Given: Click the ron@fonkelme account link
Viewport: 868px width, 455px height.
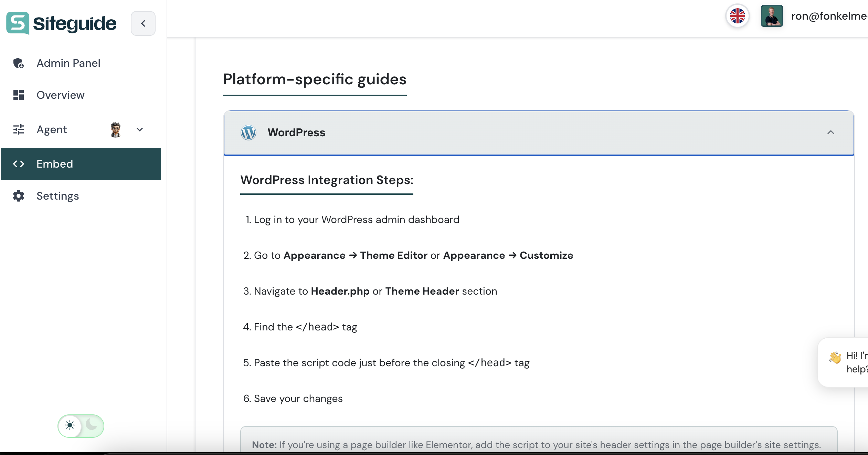Looking at the screenshot, I should (829, 16).
